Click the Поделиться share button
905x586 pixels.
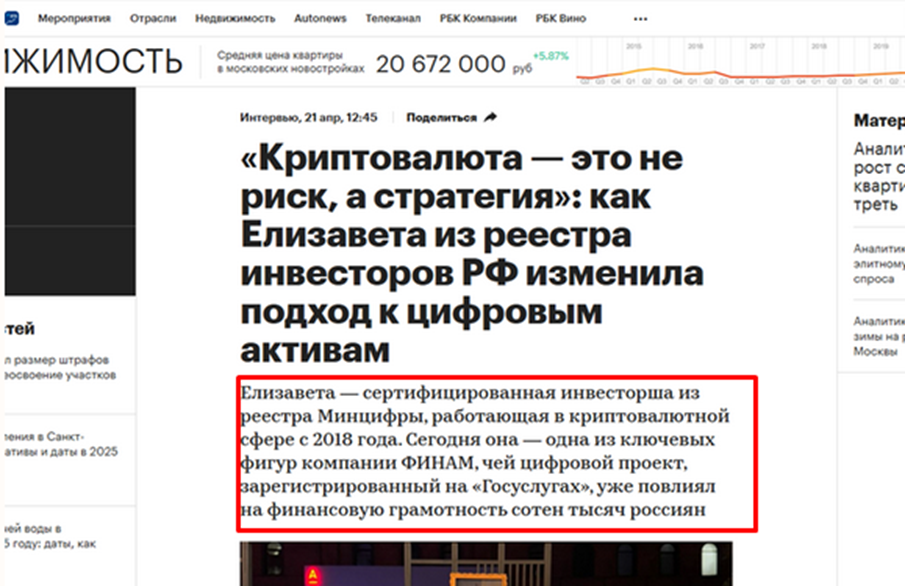[x=443, y=116]
